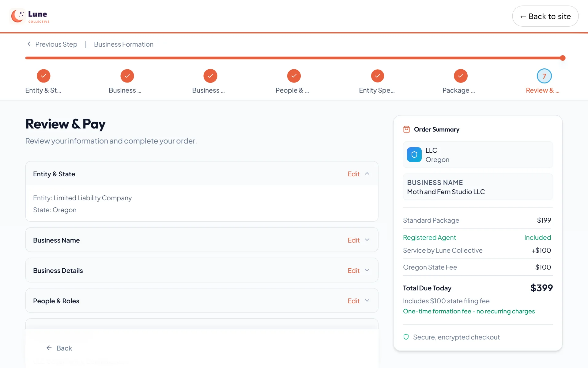Click the Entity Specifics step checkmark circle
This screenshot has height=368, width=588.
tap(377, 76)
